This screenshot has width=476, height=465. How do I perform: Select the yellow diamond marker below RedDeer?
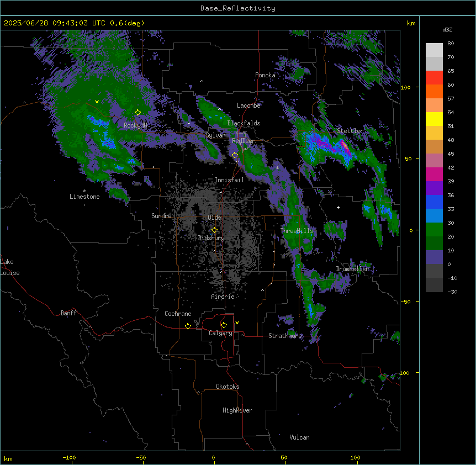click(235, 155)
